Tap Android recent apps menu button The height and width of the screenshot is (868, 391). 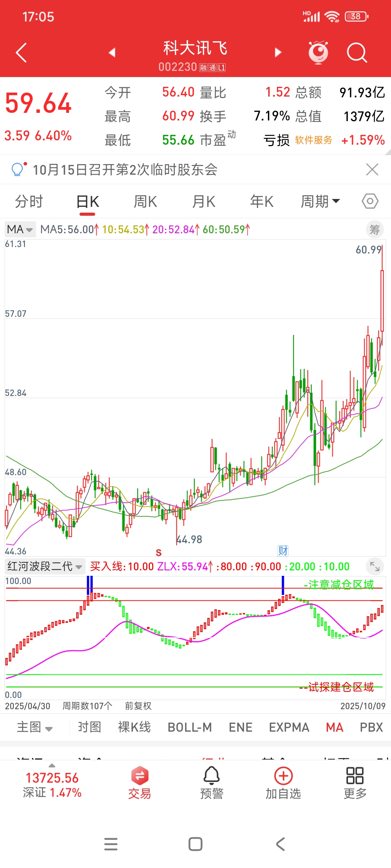point(111,844)
